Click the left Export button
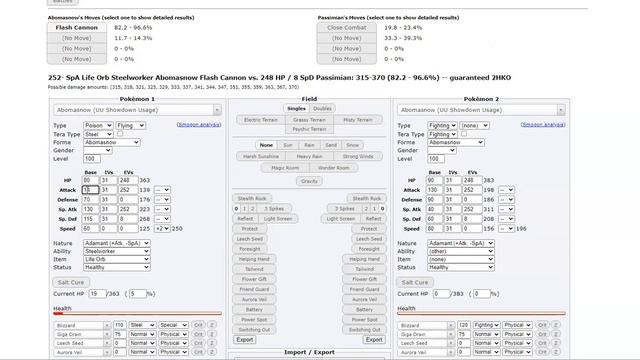The width and height of the screenshot is (640, 360). 245,340
